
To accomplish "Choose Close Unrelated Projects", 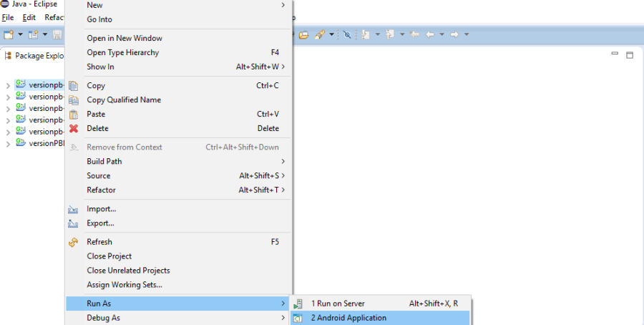I will [x=179, y=271].
